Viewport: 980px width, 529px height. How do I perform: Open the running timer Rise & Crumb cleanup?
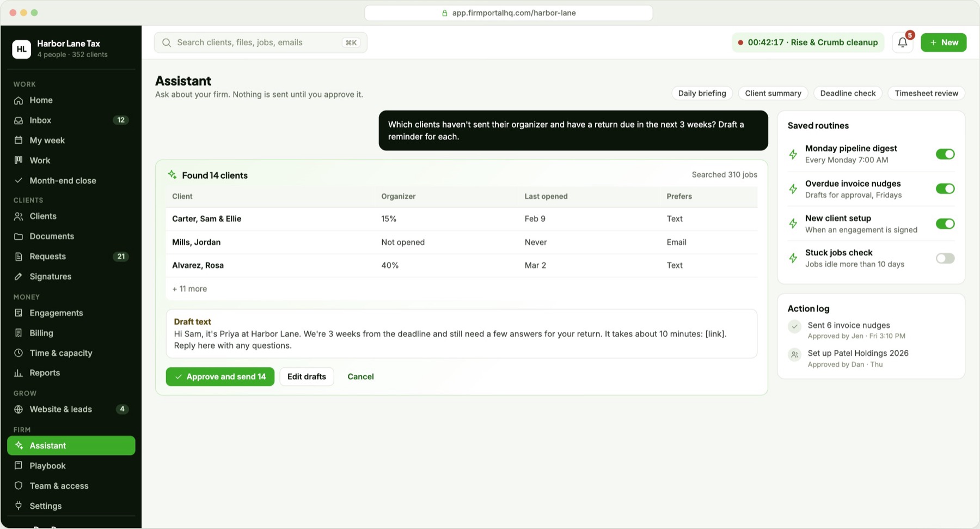[808, 42]
